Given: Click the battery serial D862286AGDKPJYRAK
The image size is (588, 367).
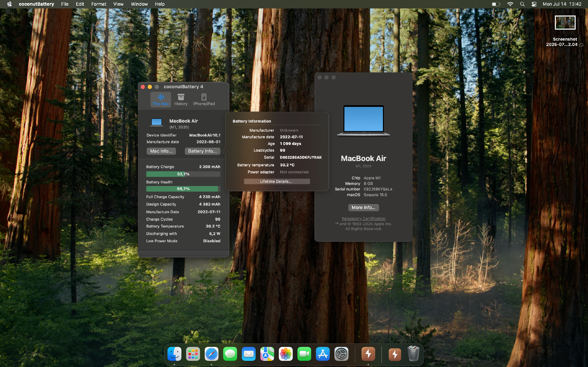Looking at the screenshot, I should [x=301, y=157].
